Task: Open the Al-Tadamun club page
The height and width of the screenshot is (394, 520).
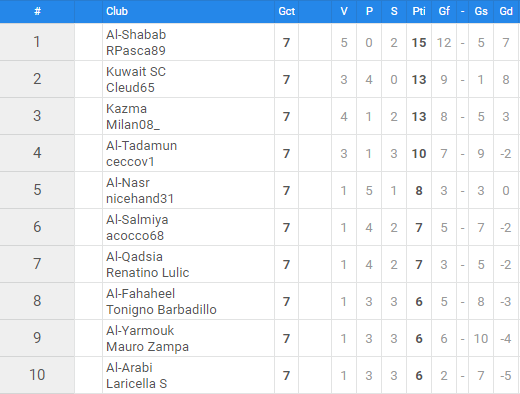Action: (141, 146)
